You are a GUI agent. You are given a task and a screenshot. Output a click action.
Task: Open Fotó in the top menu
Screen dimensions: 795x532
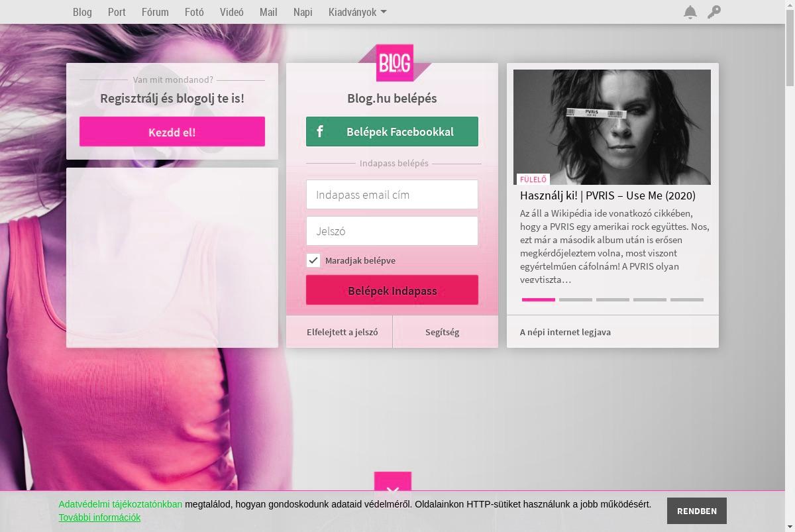coord(194,12)
